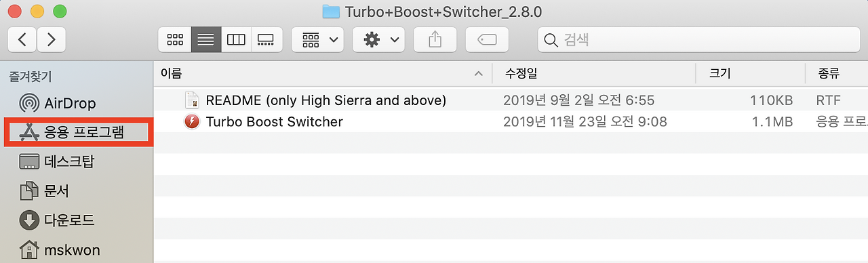Click the desktop icon beside 데스크탑
Image resolution: width=868 pixels, height=263 pixels.
pyautogui.click(x=29, y=161)
